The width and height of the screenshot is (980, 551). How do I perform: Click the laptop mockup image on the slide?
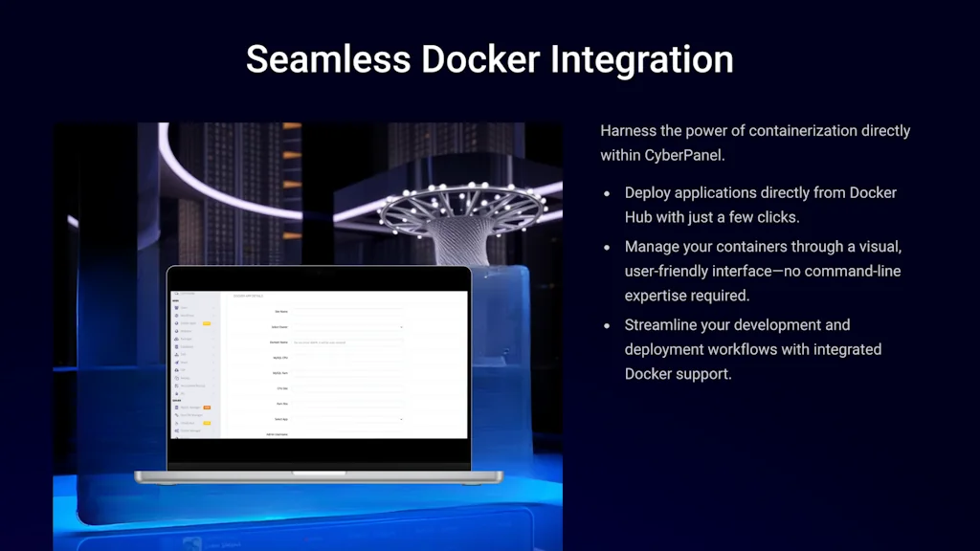(319, 375)
